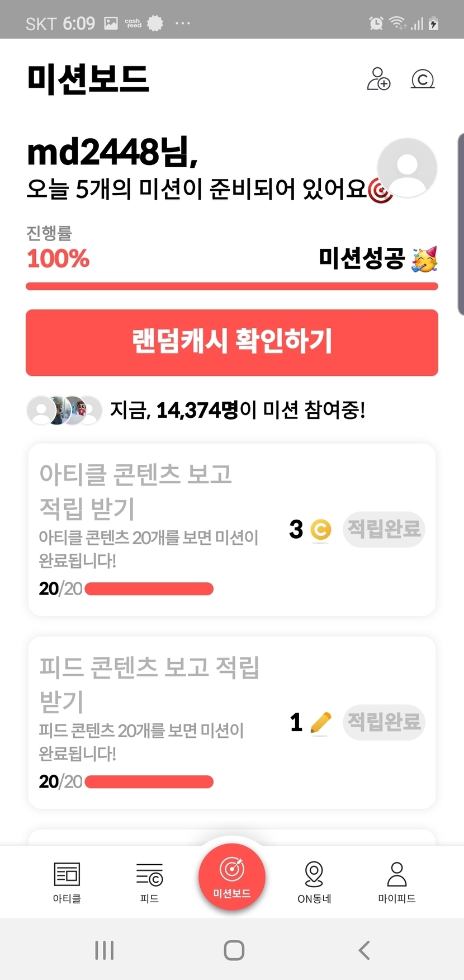464x980 pixels.
Task: Select the 미션보드 center tab button
Action: point(232,877)
